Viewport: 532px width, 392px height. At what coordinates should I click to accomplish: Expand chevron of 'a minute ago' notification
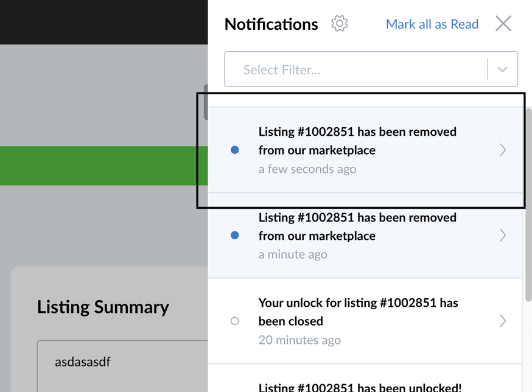503,235
